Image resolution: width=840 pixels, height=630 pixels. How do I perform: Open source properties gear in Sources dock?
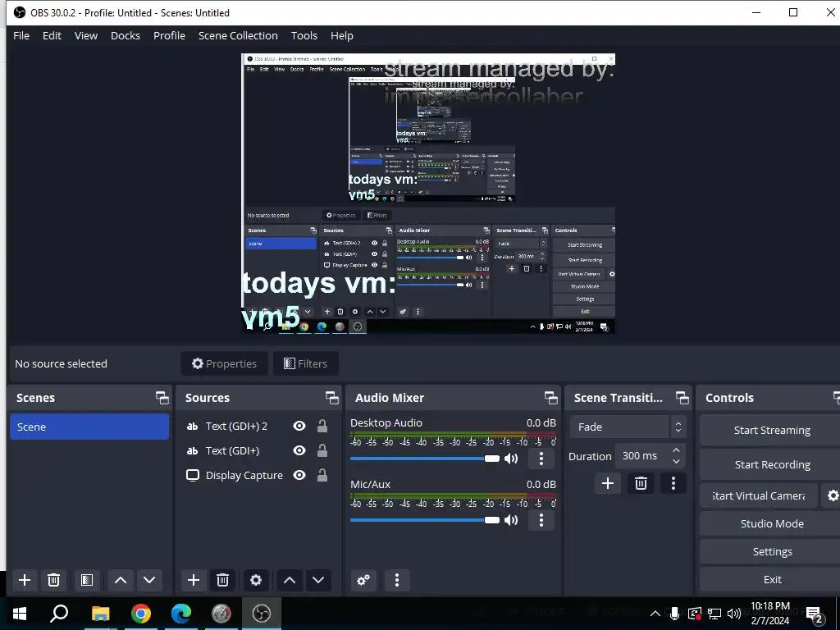coord(256,580)
